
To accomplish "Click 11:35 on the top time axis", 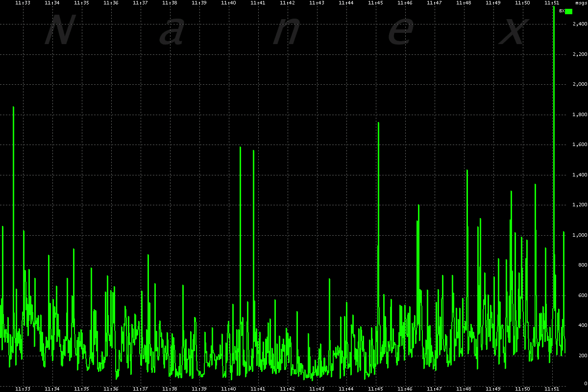I will point(81,3).
